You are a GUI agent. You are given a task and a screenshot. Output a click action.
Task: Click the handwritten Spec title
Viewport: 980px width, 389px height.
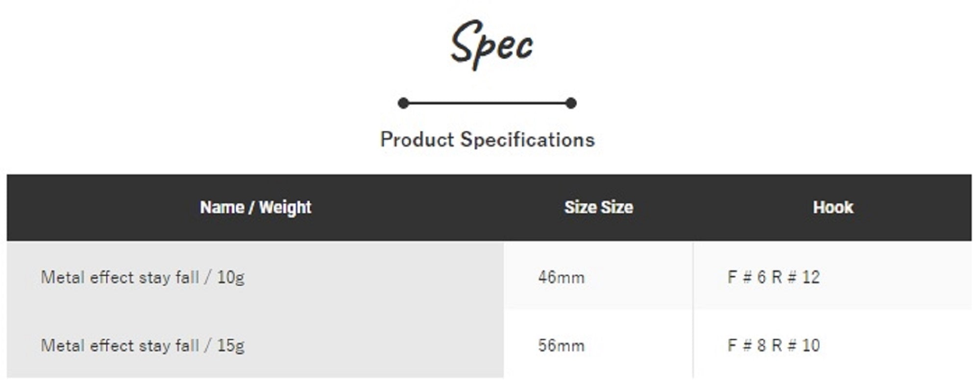click(x=491, y=45)
